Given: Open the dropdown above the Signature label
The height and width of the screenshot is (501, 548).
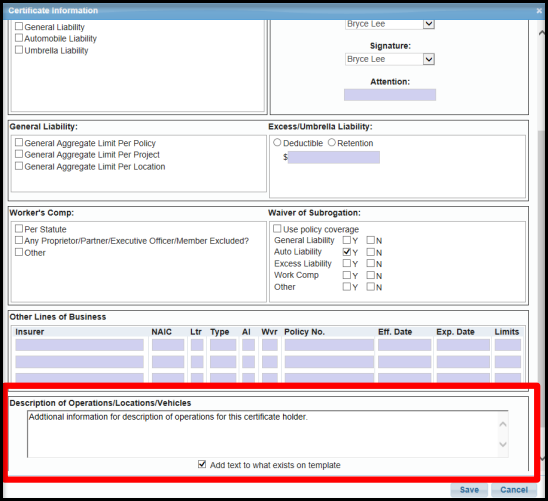Looking at the screenshot, I should point(390,24).
